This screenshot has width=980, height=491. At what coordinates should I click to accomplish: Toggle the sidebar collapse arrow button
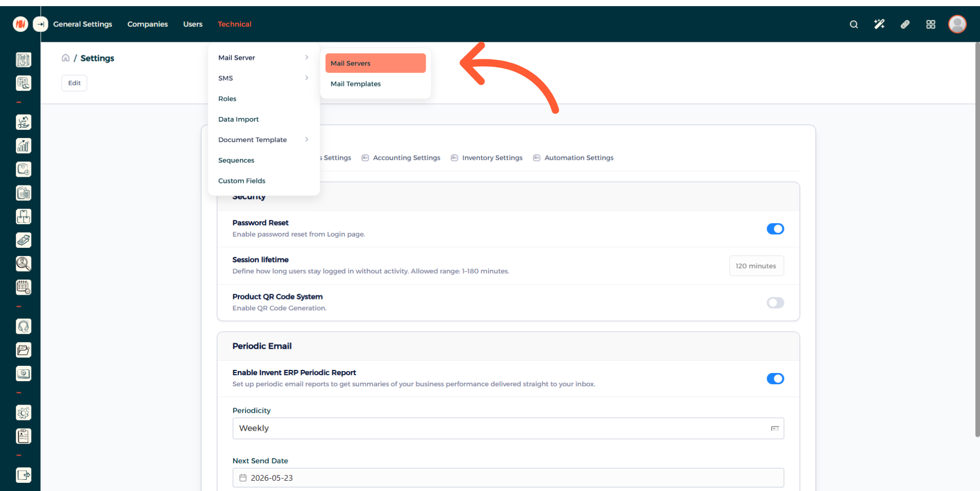(x=40, y=24)
